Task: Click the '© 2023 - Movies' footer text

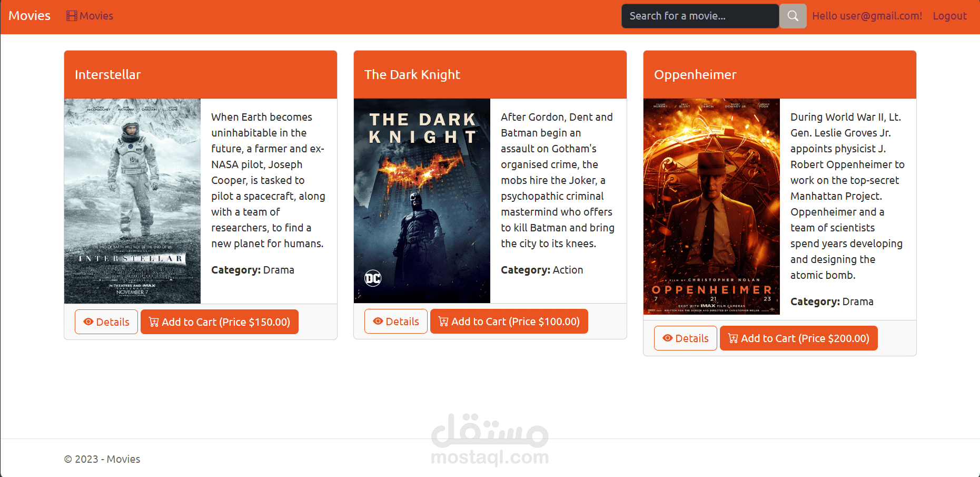Action: [102, 459]
